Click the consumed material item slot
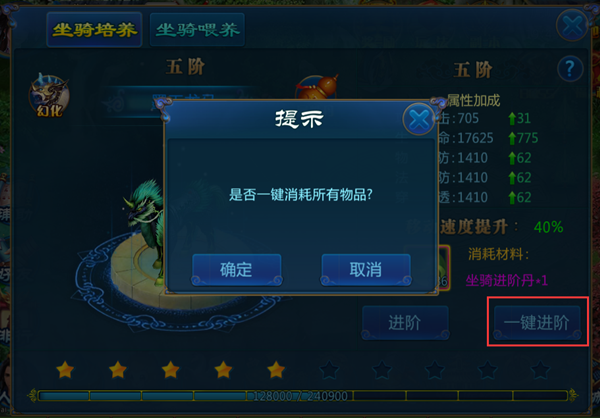600x418 pixels. point(443,267)
